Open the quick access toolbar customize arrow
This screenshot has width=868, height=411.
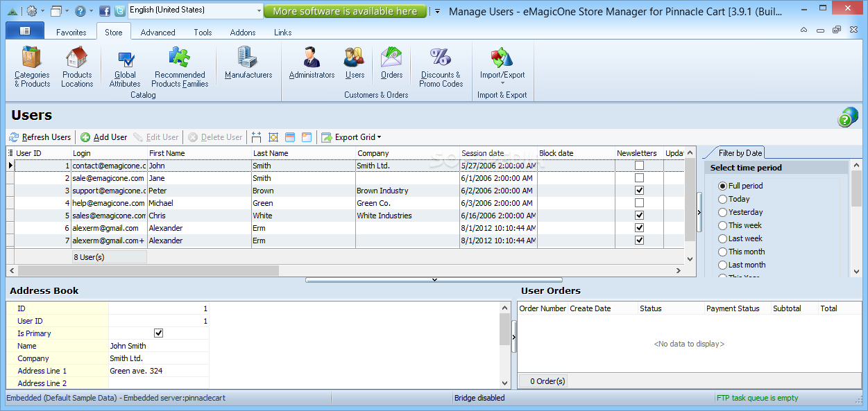tap(436, 12)
